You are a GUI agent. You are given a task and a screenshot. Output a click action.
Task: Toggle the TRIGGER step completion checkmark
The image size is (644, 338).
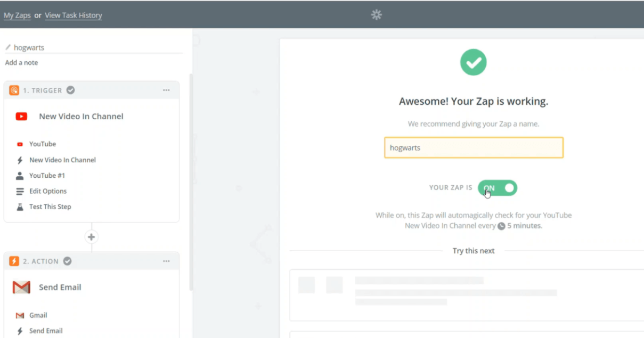(x=70, y=90)
